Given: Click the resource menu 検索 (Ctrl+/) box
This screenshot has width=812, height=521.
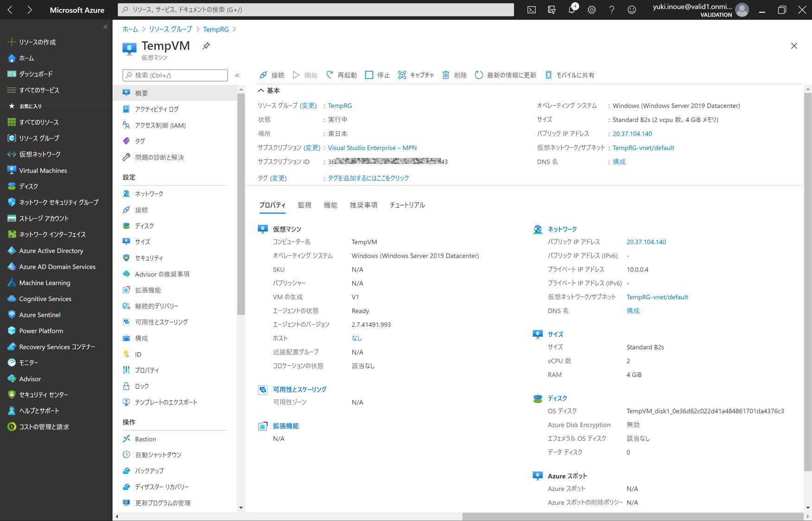Looking at the screenshot, I should point(175,75).
